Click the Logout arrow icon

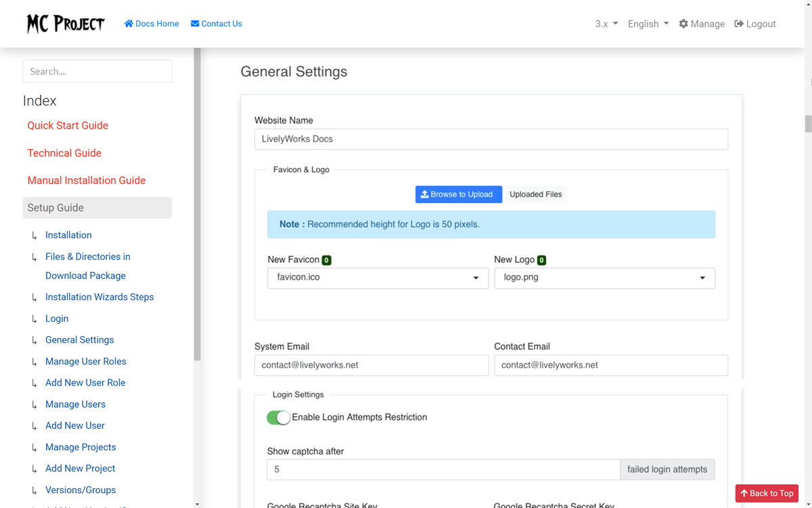[739, 24]
